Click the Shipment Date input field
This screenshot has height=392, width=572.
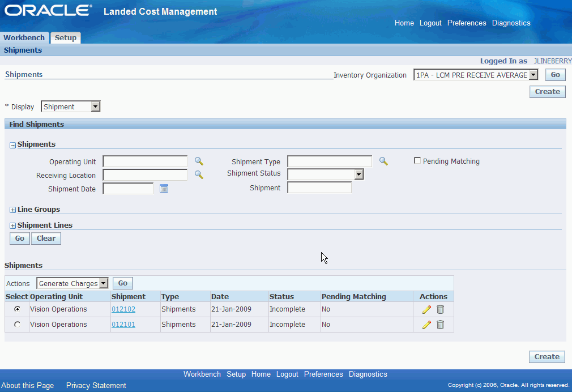click(128, 189)
